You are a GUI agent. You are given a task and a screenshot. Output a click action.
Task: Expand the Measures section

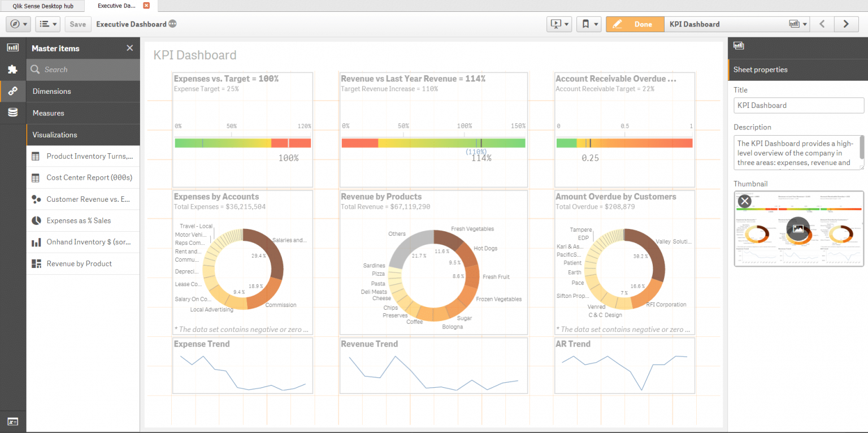(x=83, y=113)
